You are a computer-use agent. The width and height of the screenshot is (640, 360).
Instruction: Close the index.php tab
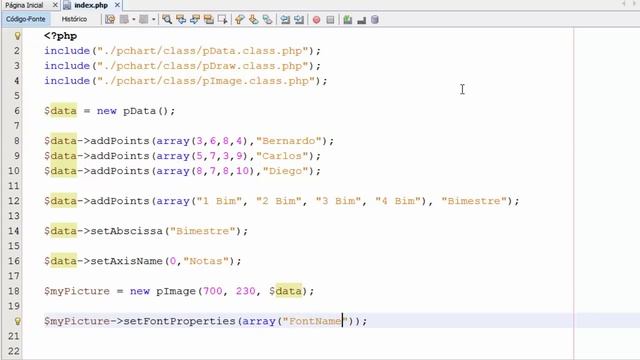point(117,5)
